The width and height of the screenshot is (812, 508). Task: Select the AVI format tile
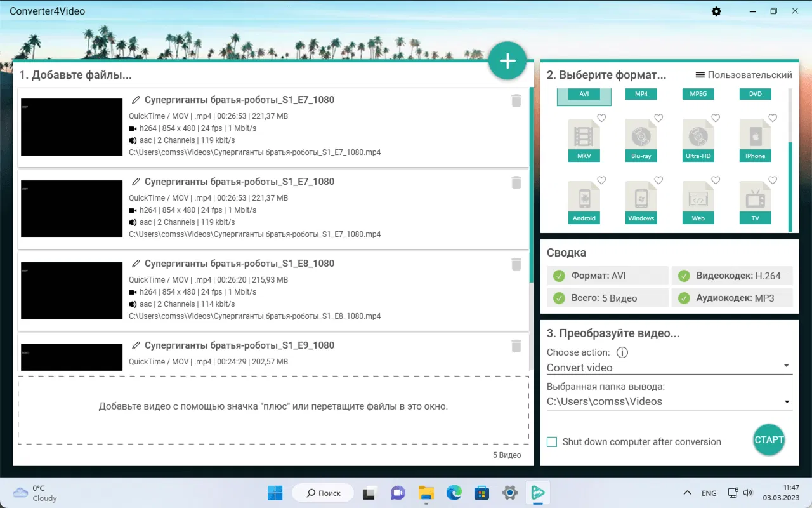tap(584, 96)
